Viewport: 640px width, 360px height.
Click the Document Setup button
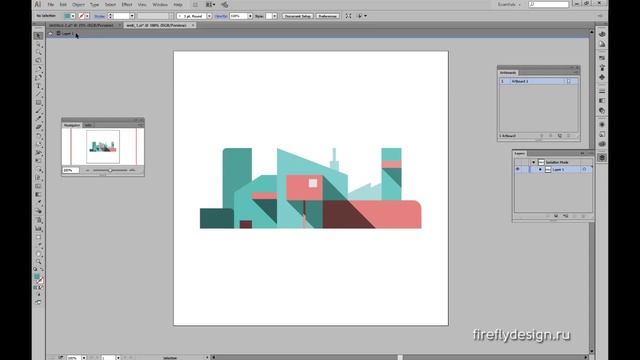(x=298, y=16)
